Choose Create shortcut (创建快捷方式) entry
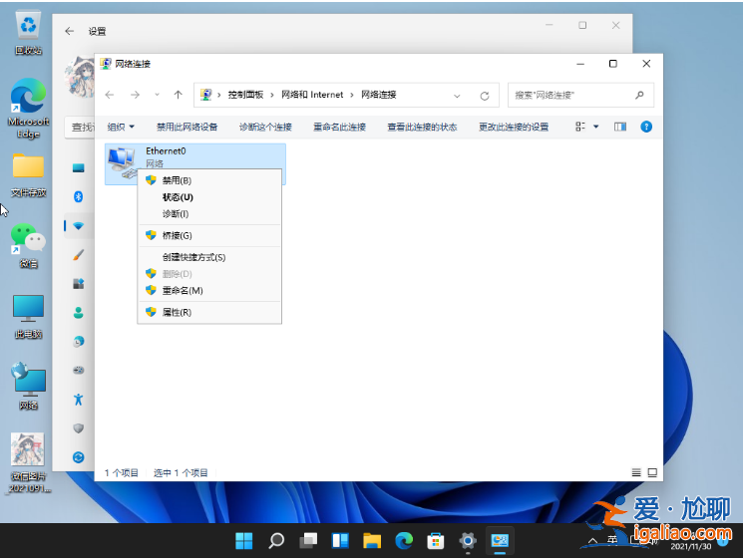The height and width of the screenshot is (560, 744). click(209, 257)
